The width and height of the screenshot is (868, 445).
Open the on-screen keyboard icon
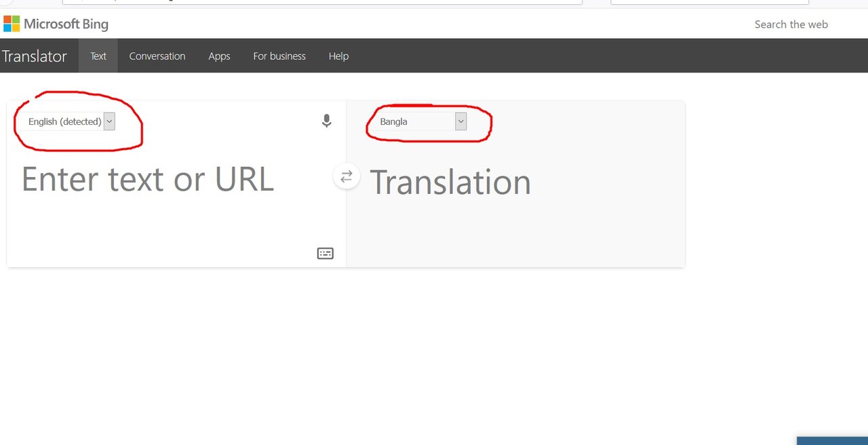pos(325,254)
